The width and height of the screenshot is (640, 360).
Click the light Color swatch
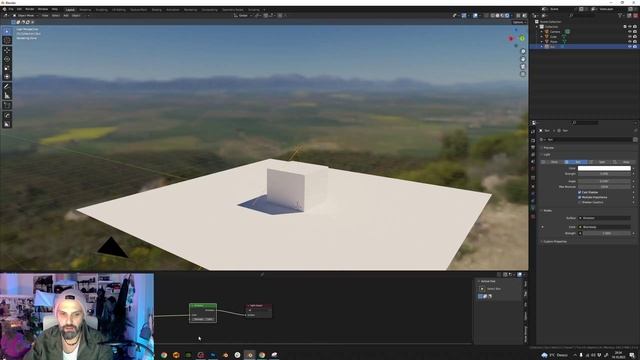[x=604, y=168]
